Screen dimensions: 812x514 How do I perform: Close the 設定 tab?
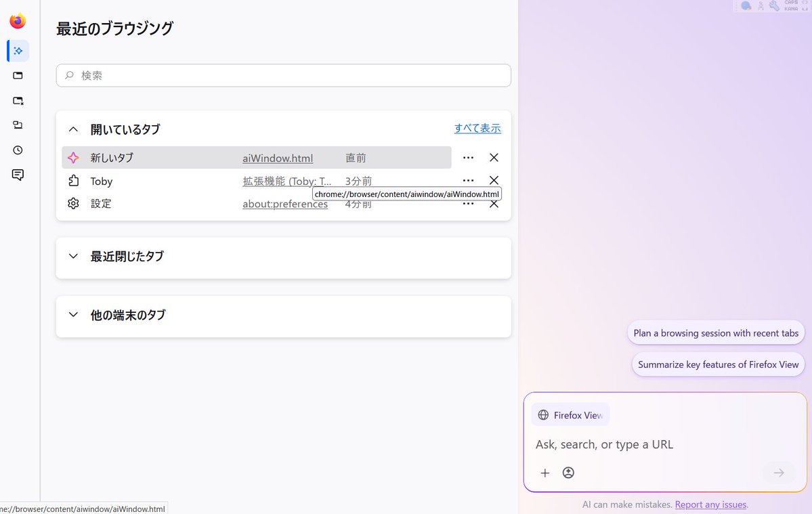tap(494, 204)
